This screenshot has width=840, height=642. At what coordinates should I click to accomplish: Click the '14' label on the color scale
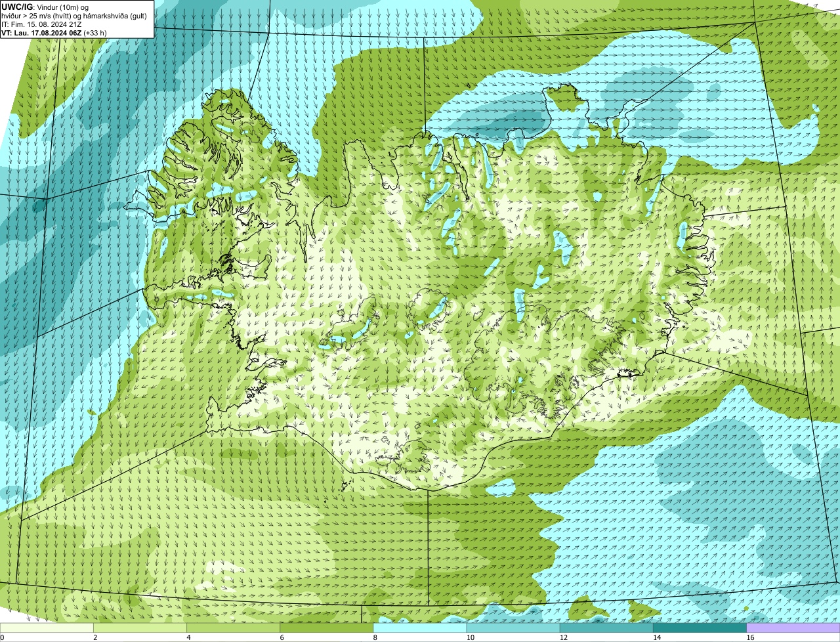point(656,637)
